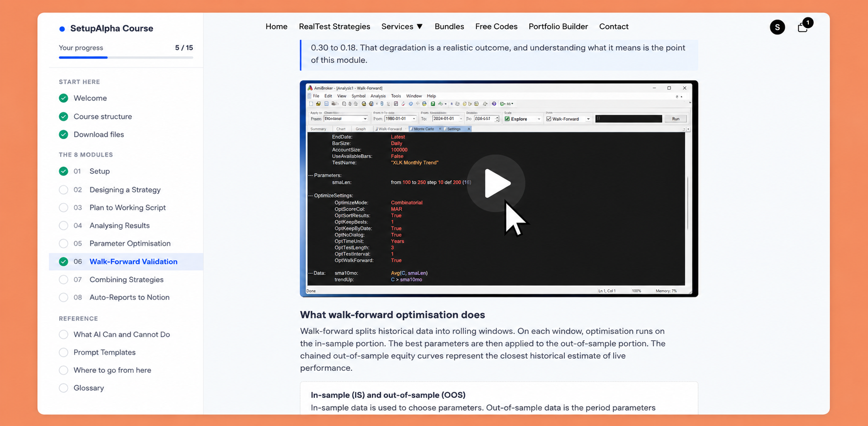Click the Your progress bar
The width and height of the screenshot is (868, 426).
pos(126,58)
